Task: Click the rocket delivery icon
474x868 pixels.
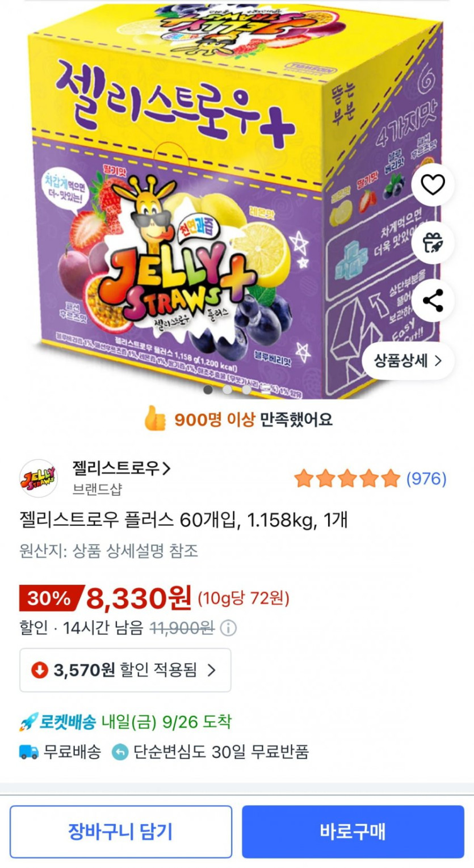Action: click(x=28, y=722)
